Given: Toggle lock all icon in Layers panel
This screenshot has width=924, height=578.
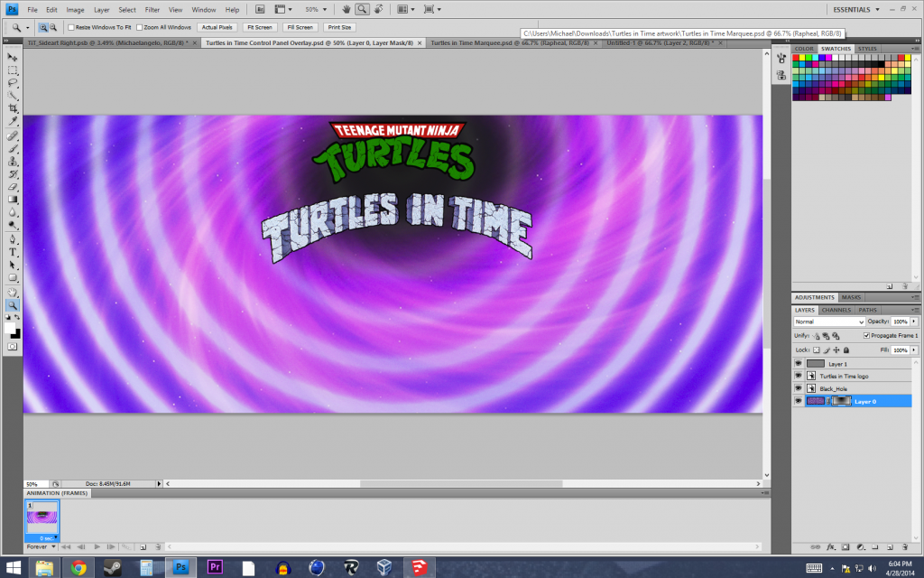Looking at the screenshot, I should tap(846, 350).
